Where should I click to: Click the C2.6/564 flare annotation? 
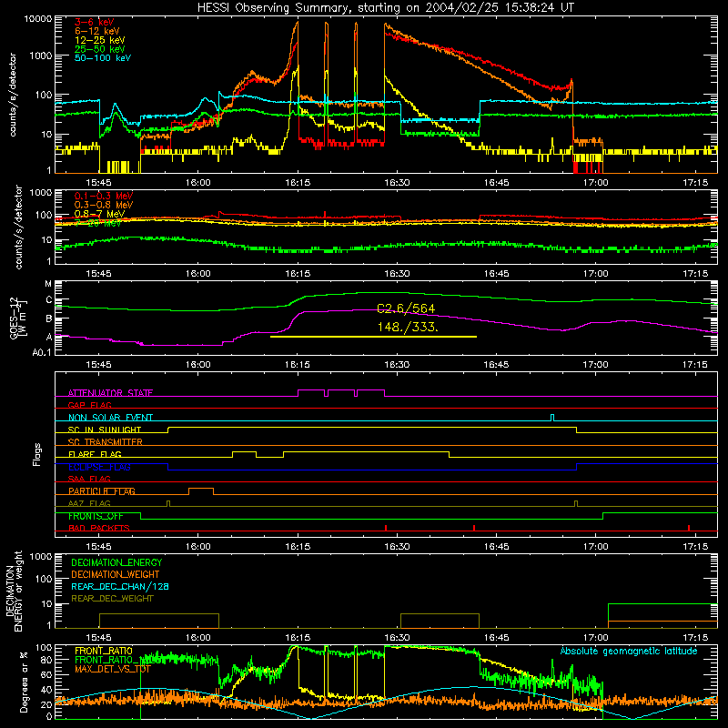(406, 308)
